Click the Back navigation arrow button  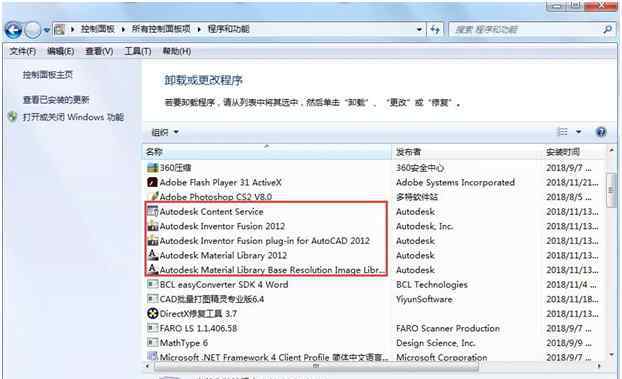pyautogui.click(x=13, y=30)
